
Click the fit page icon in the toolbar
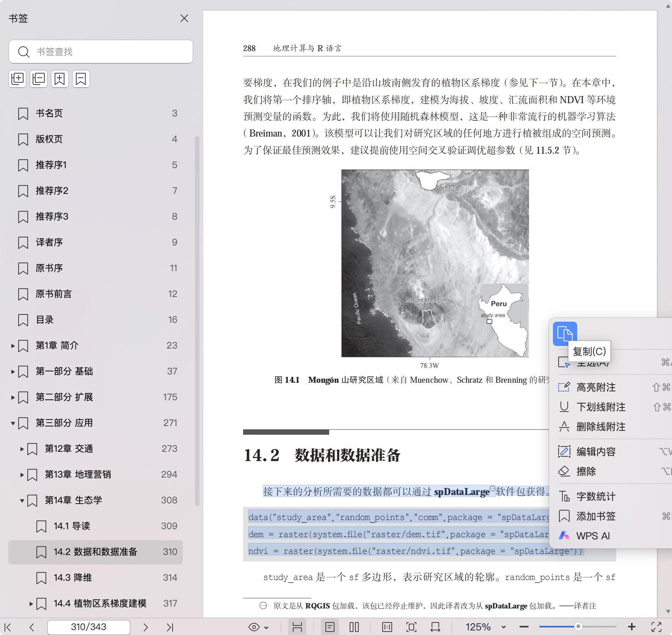click(x=411, y=627)
